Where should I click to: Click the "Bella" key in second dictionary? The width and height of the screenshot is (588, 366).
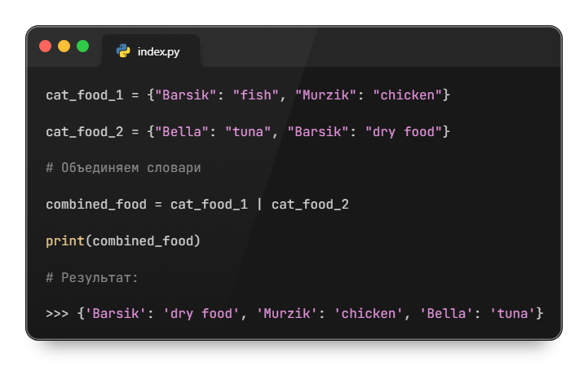coord(182,132)
